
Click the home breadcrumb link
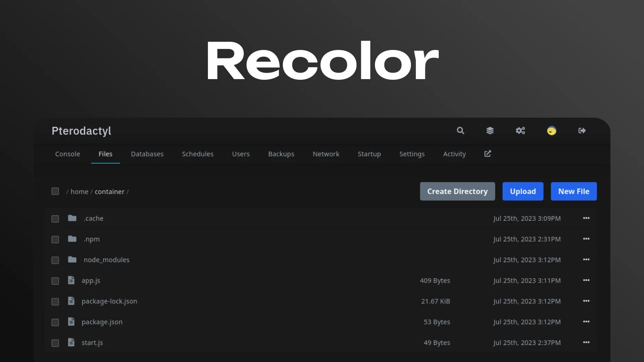[x=79, y=192]
